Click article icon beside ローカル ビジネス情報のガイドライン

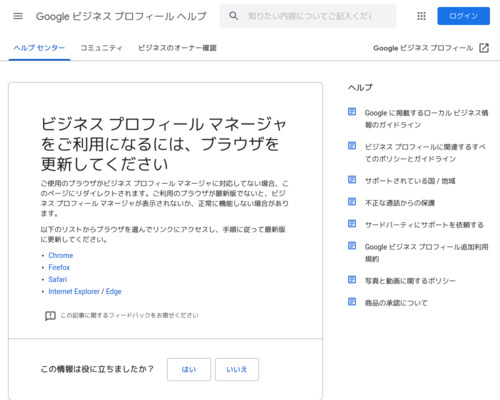[x=352, y=112]
